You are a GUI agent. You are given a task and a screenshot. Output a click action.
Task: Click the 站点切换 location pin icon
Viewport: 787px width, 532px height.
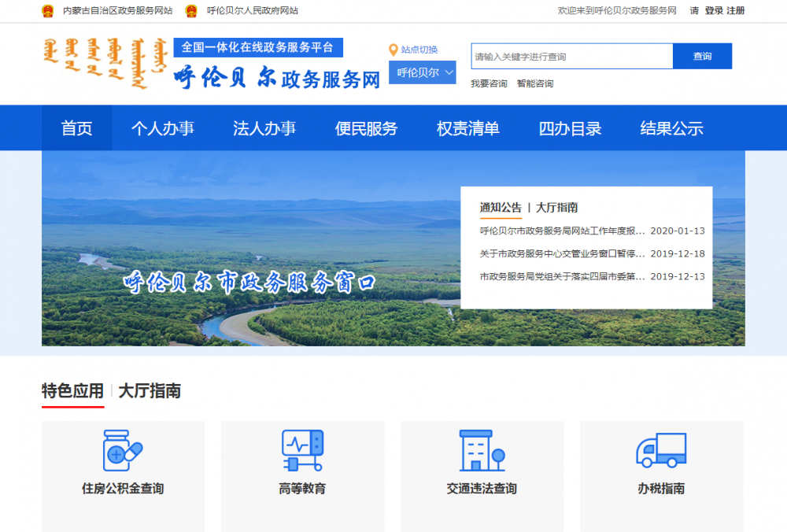[393, 47]
